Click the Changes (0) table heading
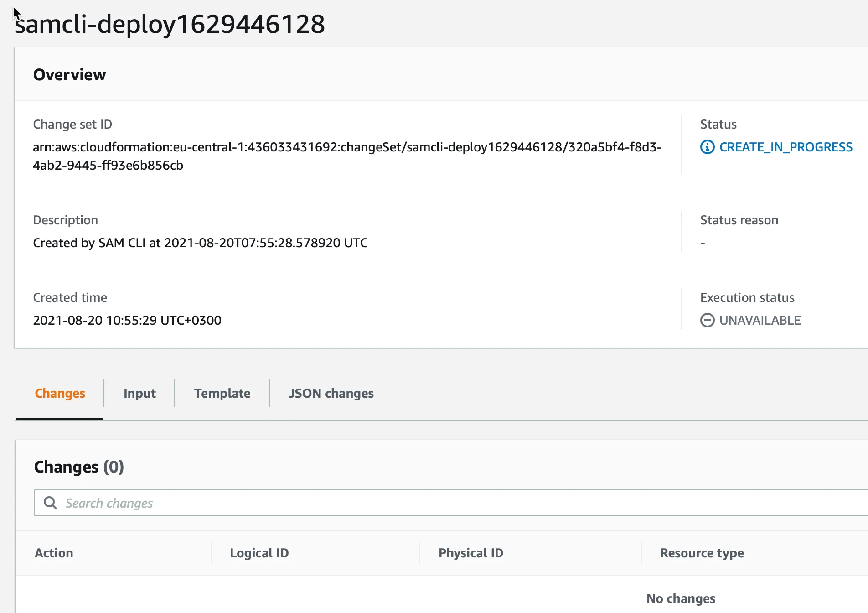 79,467
